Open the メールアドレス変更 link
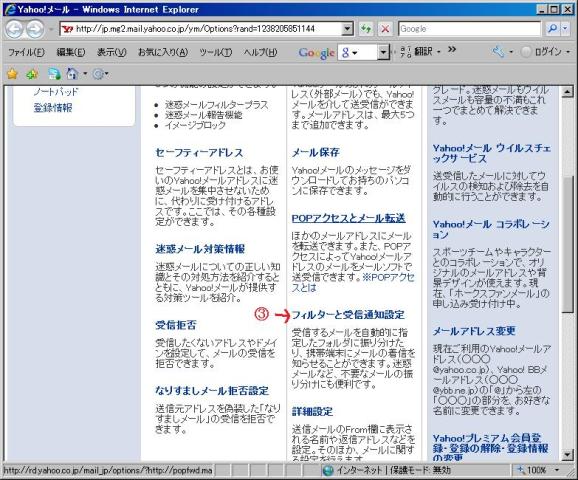Image resolution: width=578 pixels, height=480 pixels. coord(474,331)
